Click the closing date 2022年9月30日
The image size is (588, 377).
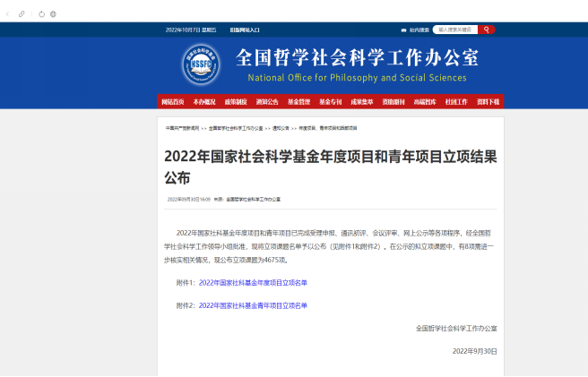475,352
